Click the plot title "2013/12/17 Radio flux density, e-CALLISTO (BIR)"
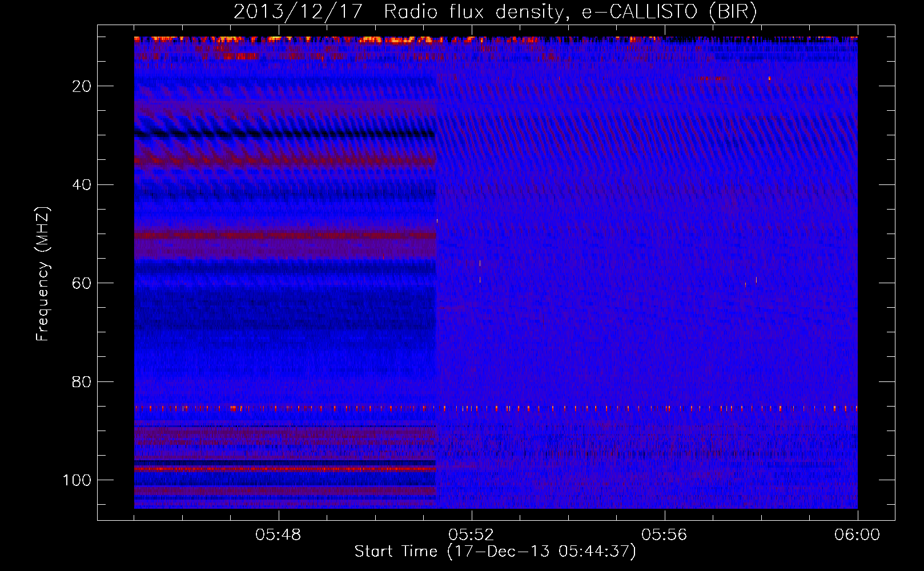Image resolution: width=924 pixels, height=571 pixels. [x=495, y=12]
